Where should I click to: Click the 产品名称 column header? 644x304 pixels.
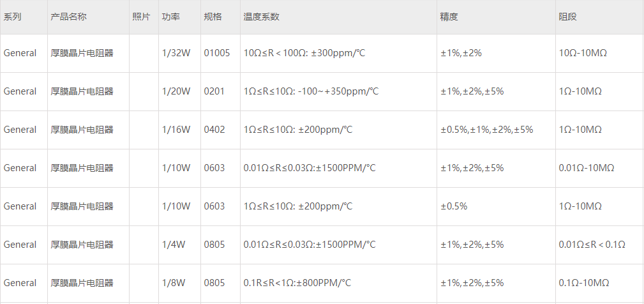click(68, 17)
